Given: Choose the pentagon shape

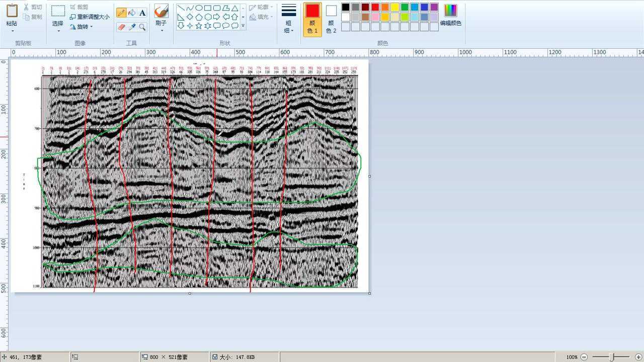Looking at the screenshot, I should [x=199, y=17].
